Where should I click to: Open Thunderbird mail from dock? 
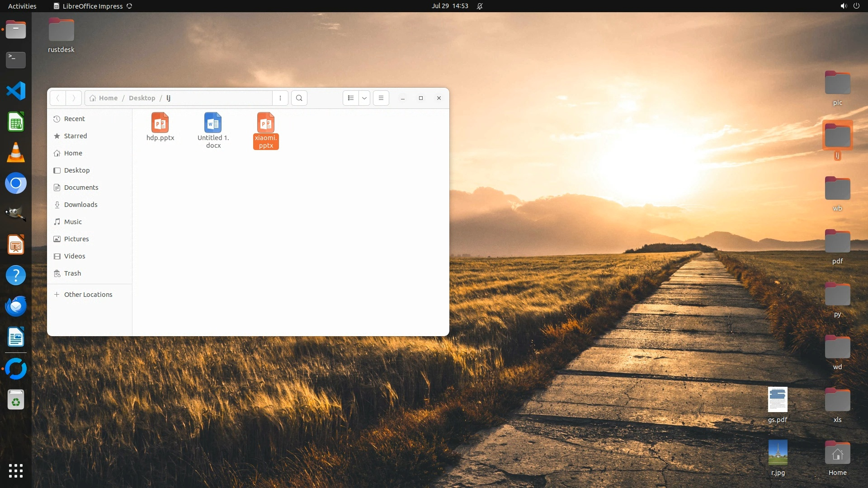(x=16, y=306)
